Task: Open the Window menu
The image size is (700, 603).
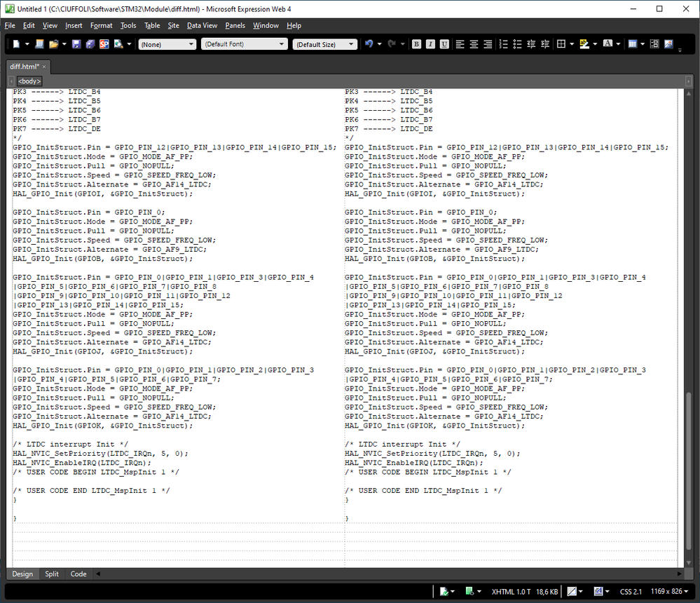Action: click(x=266, y=25)
